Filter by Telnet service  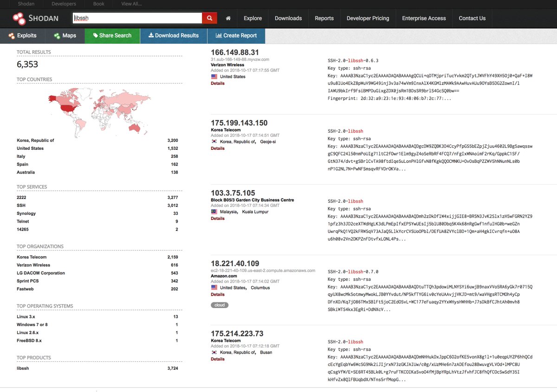[x=23, y=221]
